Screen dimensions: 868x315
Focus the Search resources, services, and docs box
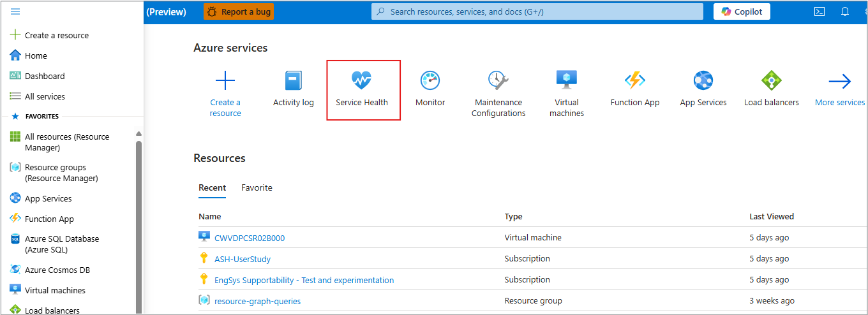(x=537, y=11)
